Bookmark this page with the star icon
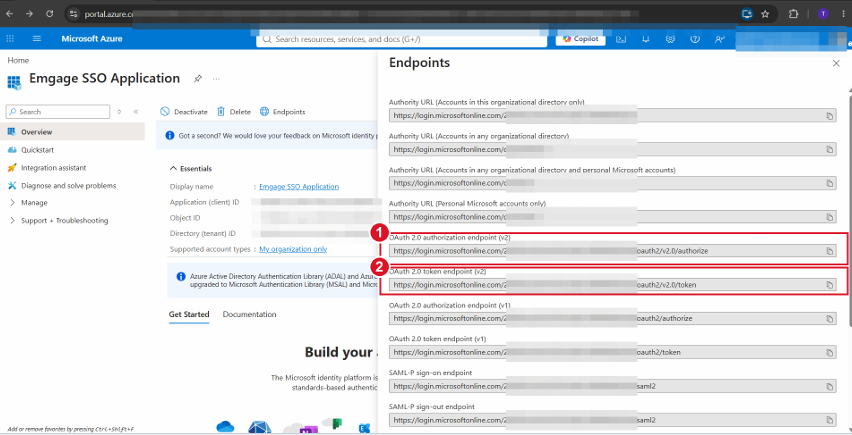The width and height of the screenshot is (852, 435). [765, 14]
